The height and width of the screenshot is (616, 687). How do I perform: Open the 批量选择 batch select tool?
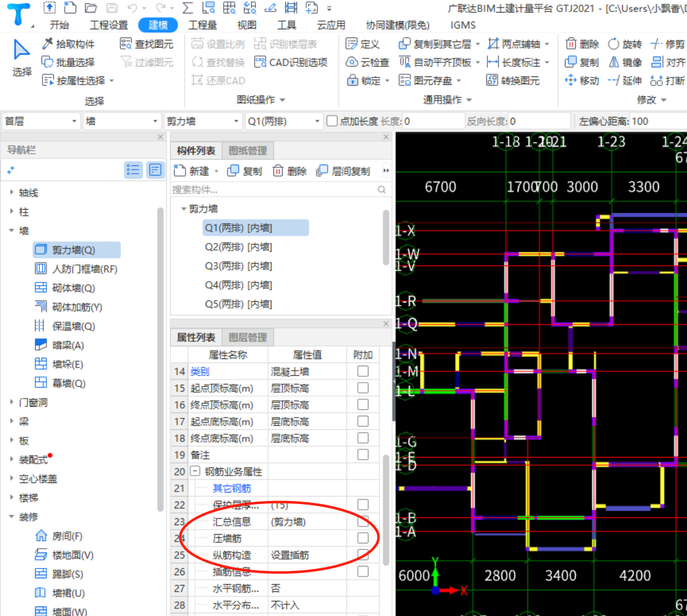[x=69, y=62]
